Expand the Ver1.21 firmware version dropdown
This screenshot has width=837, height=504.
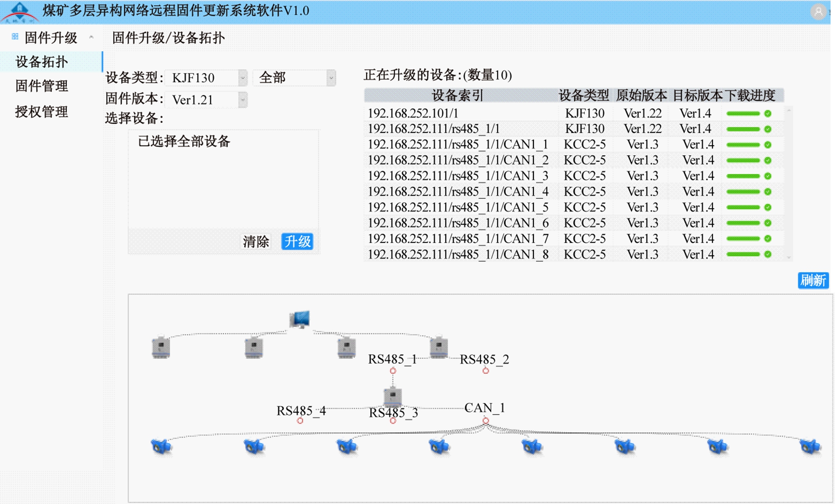point(242,100)
